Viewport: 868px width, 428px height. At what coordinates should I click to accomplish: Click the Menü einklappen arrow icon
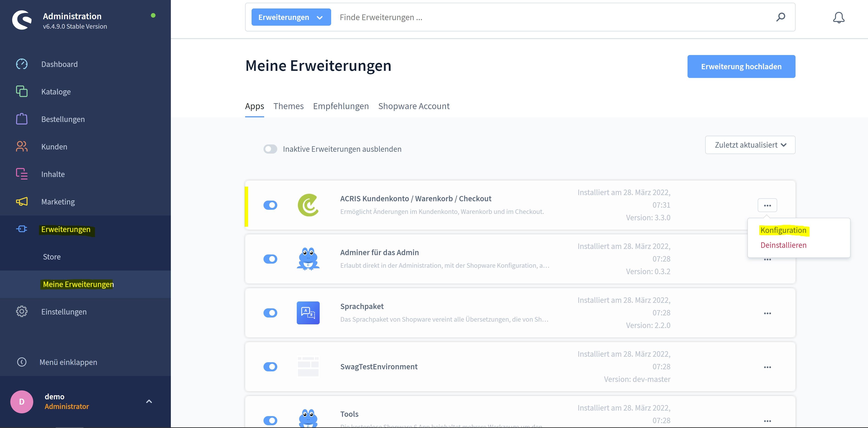point(22,362)
